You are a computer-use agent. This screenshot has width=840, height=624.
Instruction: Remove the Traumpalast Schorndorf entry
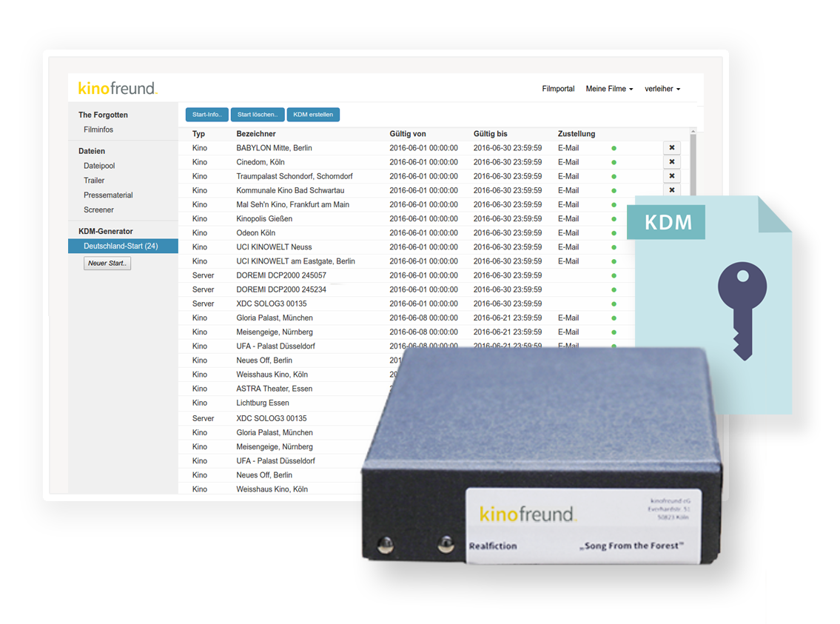672,175
